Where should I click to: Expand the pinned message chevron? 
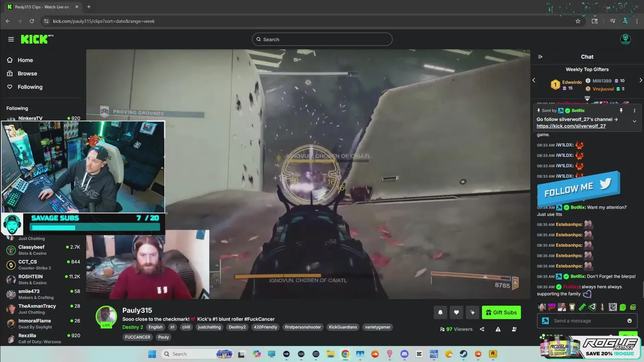tap(634, 121)
